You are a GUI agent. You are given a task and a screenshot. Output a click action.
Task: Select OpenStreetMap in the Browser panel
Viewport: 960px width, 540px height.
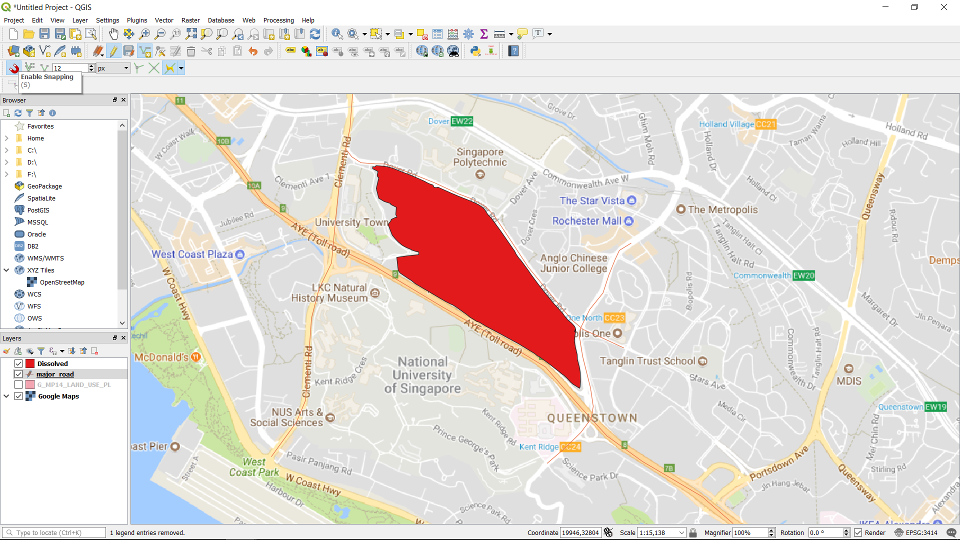point(61,282)
